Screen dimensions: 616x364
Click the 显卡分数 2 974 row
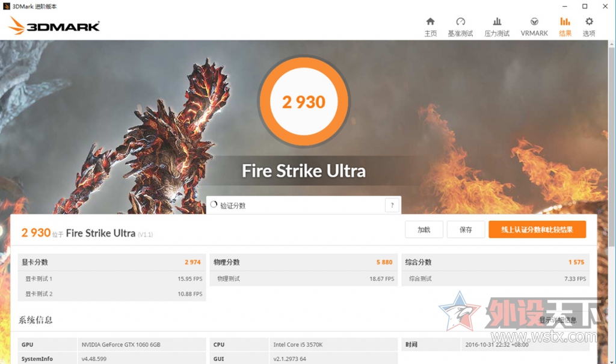pos(111,262)
